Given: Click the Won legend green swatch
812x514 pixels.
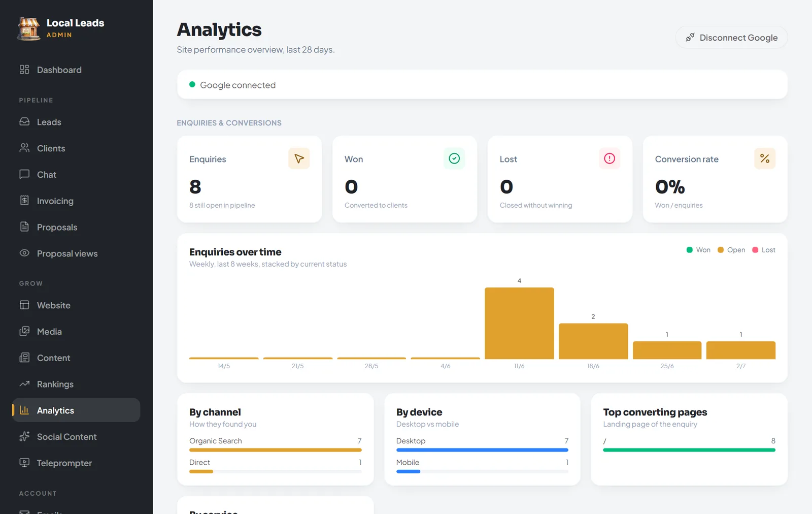Looking at the screenshot, I should click(x=689, y=250).
